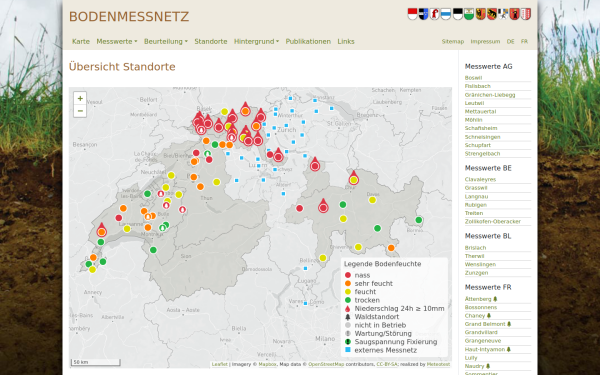Select the Zug coat of arms

[x=446, y=14]
